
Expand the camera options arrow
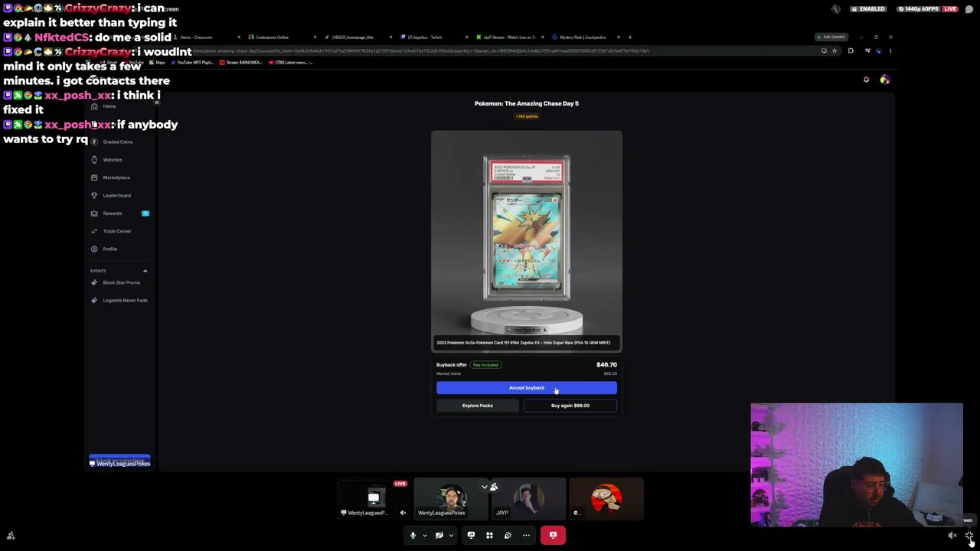(451, 535)
